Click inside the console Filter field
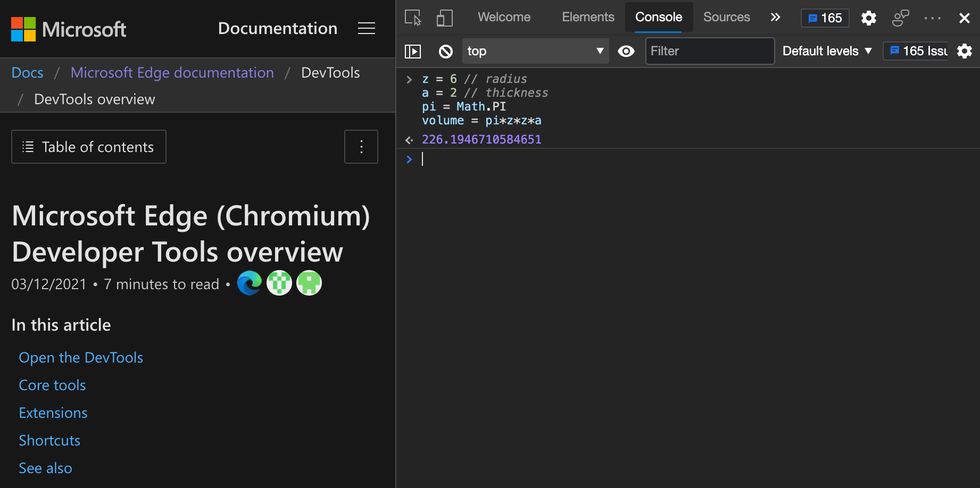 [x=710, y=51]
